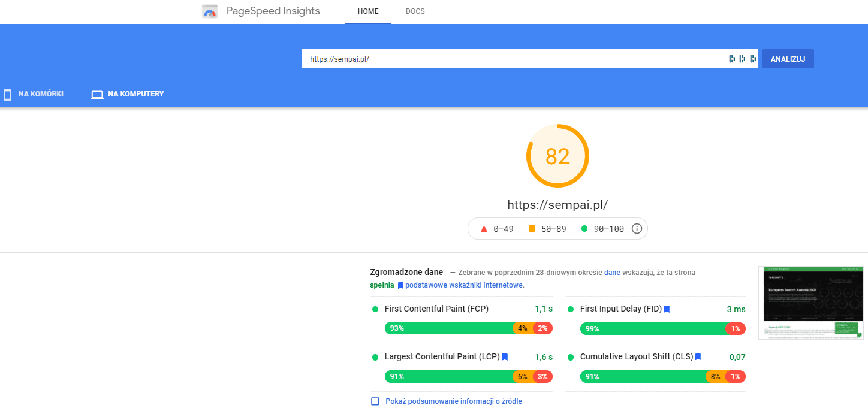Open the DOCS tab

pos(415,11)
